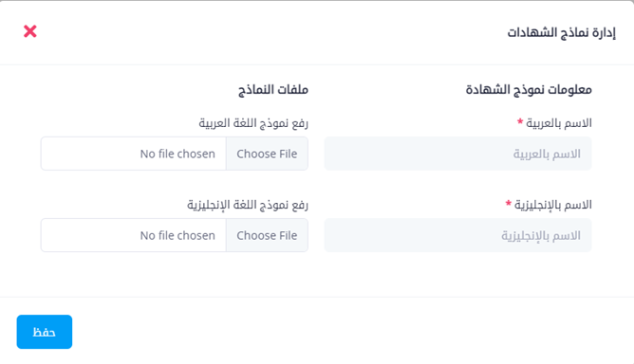634x364 pixels.
Task: Select the رفع نموذج اللغة الإنجليزية label
Action: 248,205
